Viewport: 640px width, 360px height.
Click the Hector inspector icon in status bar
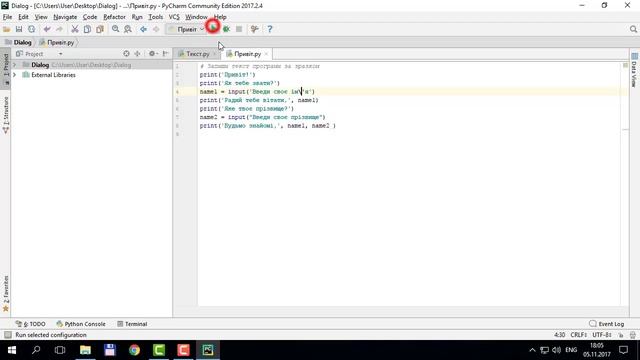point(633,335)
